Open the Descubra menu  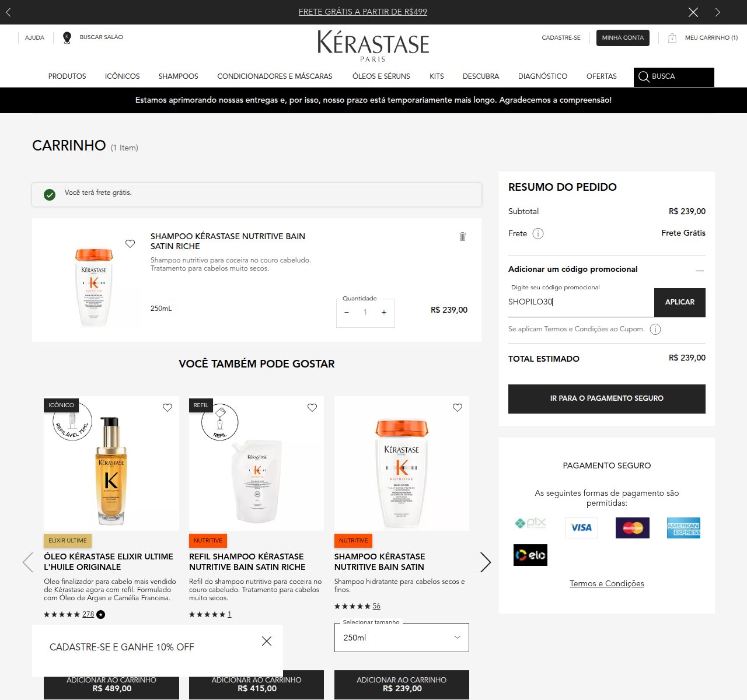pyautogui.click(x=481, y=76)
